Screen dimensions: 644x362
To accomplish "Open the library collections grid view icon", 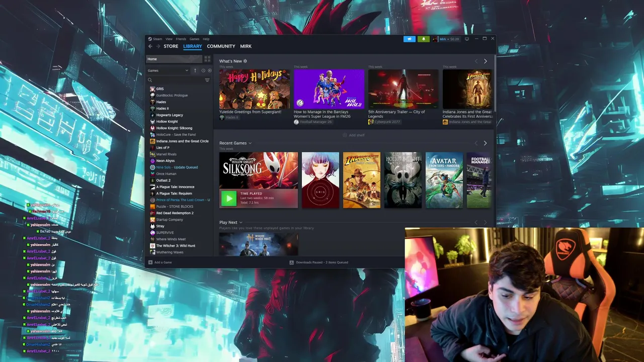I will 207,59.
